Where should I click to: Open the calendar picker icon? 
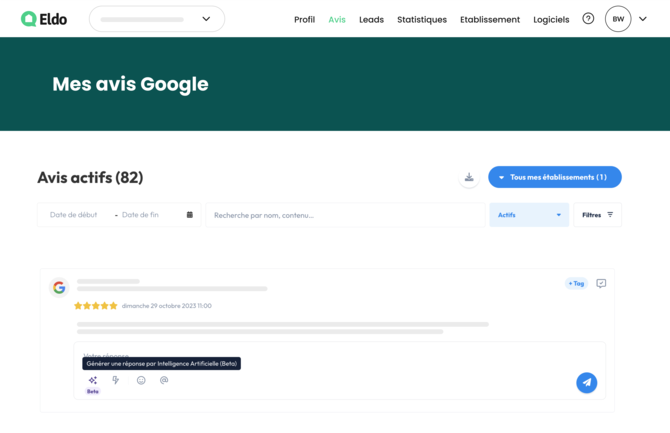tap(190, 215)
